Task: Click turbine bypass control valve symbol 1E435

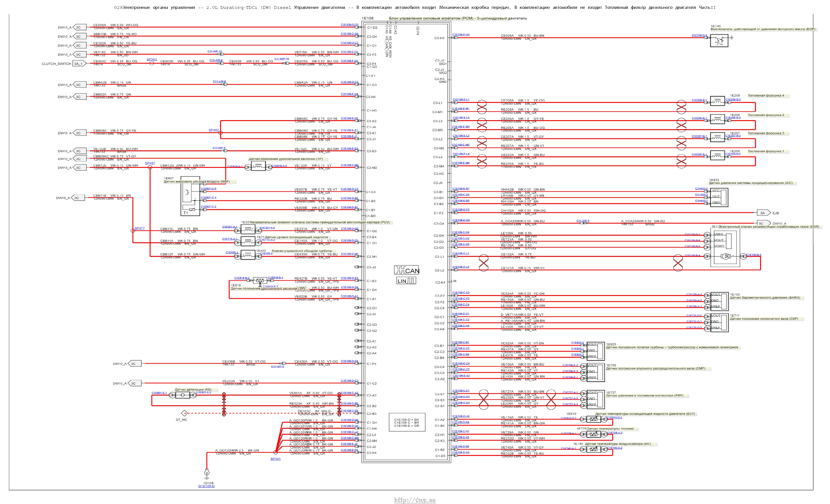Action: (x=248, y=255)
